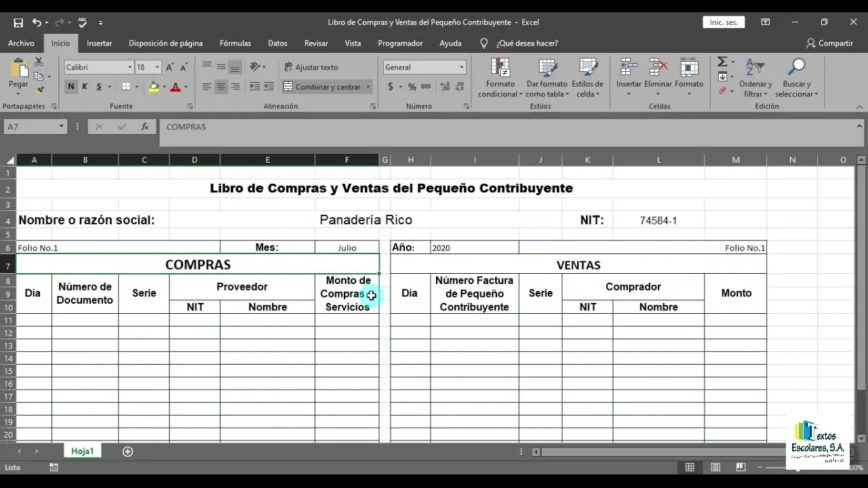The height and width of the screenshot is (488, 868).
Task: Open Buscar y seleccionar tool
Action: (796, 79)
